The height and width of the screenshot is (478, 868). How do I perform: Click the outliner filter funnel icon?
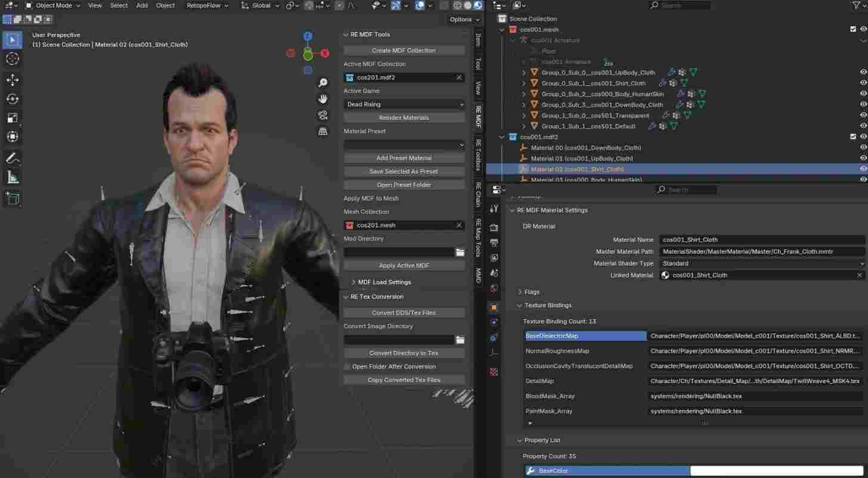point(857,5)
